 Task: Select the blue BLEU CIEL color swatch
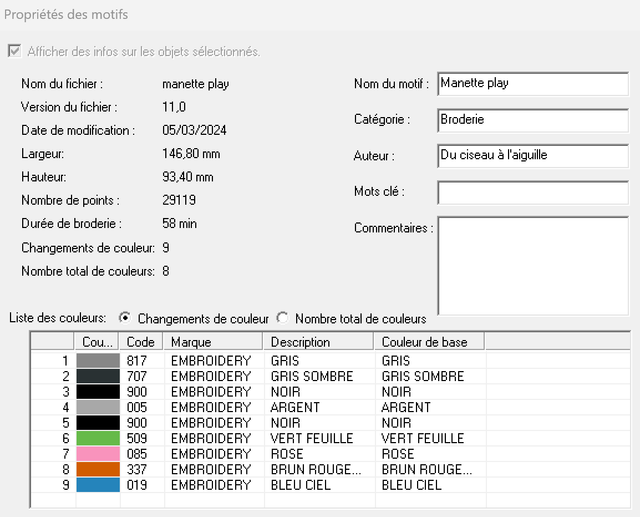click(98, 485)
